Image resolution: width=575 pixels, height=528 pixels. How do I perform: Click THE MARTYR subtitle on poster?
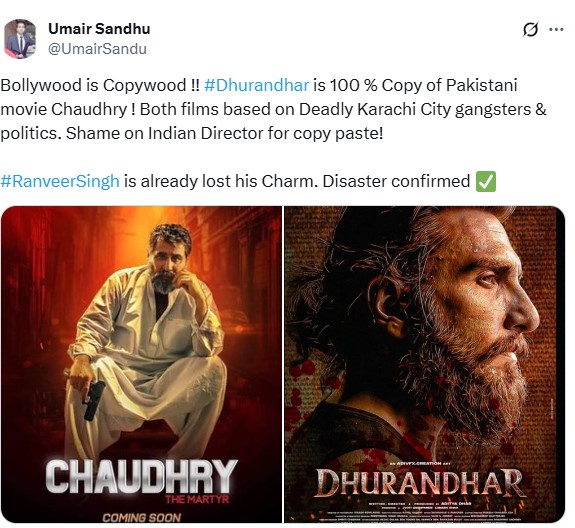(x=197, y=499)
